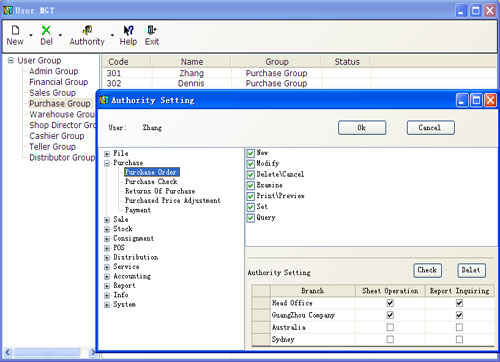Image resolution: width=500 pixels, height=362 pixels.
Task: Click the Exit toolbar icon
Action: tap(152, 35)
